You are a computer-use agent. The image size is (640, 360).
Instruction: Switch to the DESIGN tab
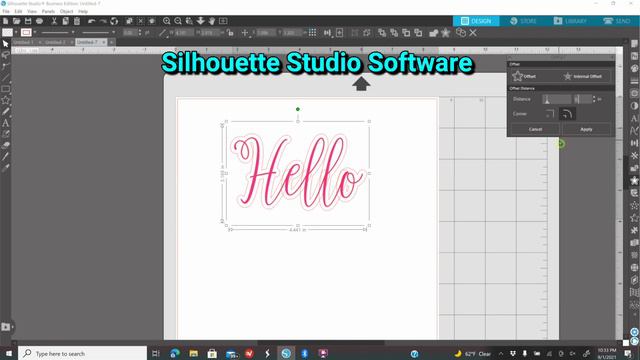click(x=476, y=21)
